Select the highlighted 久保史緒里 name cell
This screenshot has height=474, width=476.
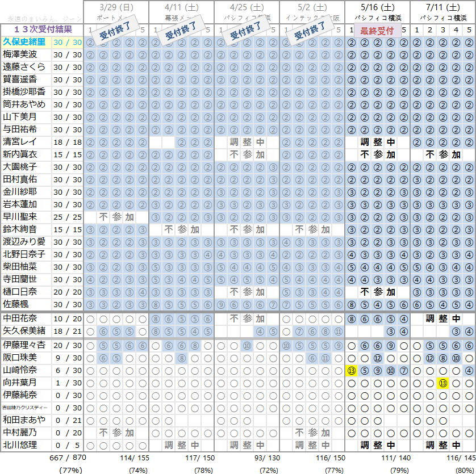26,42
